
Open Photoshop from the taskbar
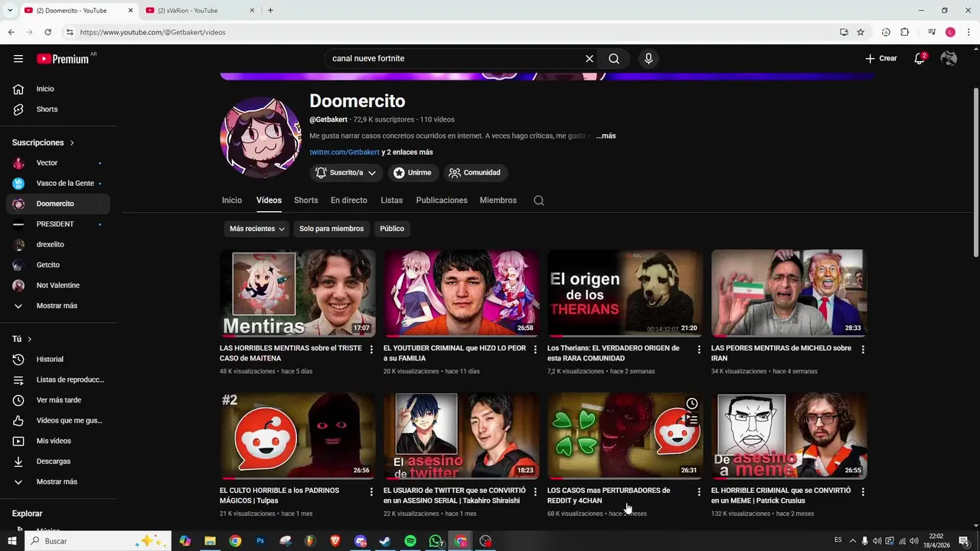coord(260,541)
